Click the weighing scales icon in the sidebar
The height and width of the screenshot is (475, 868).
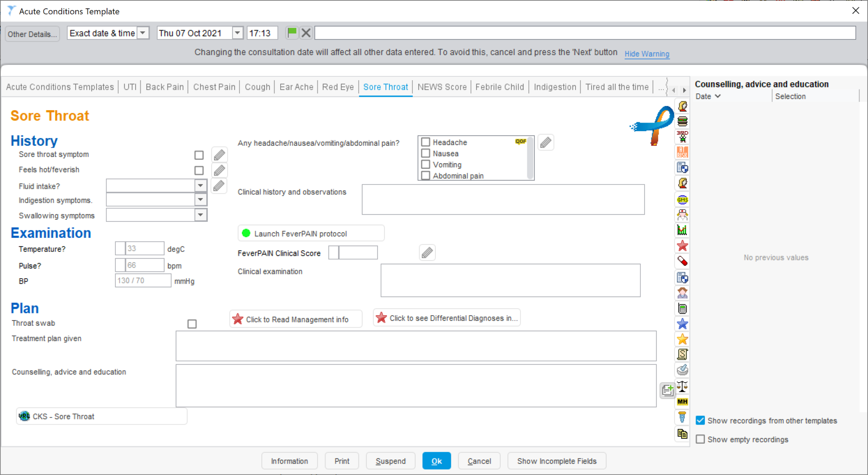coord(682,386)
